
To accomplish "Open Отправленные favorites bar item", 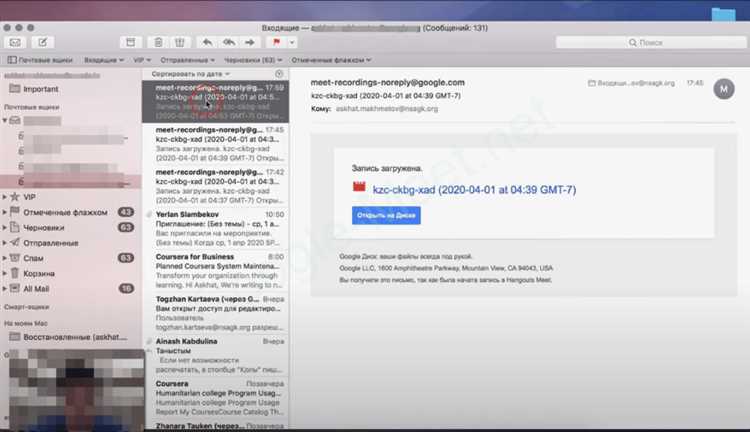I will point(184,61).
